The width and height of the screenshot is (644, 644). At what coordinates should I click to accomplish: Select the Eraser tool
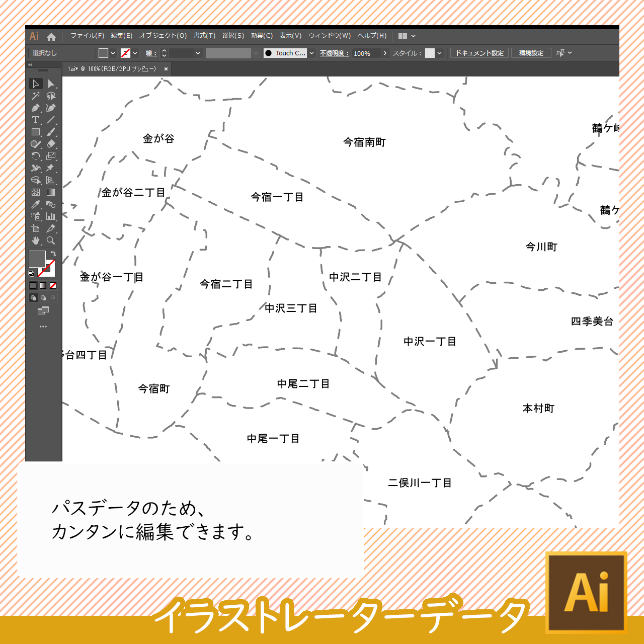(51, 144)
